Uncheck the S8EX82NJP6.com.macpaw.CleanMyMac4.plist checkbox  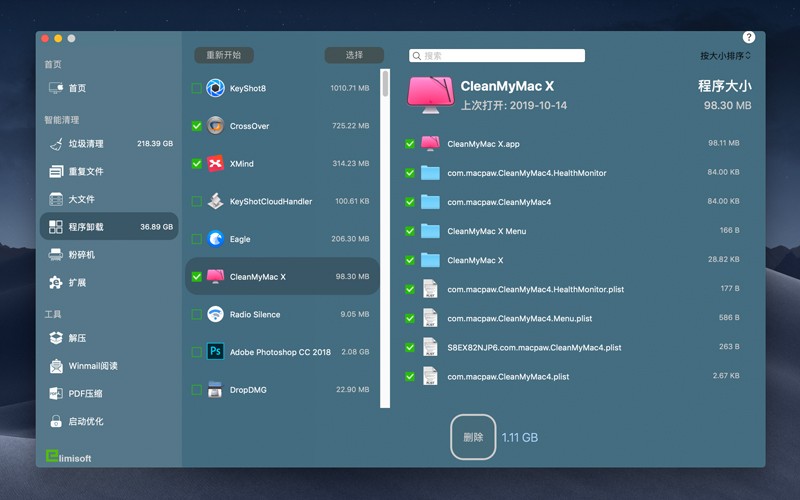coord(410,347)
